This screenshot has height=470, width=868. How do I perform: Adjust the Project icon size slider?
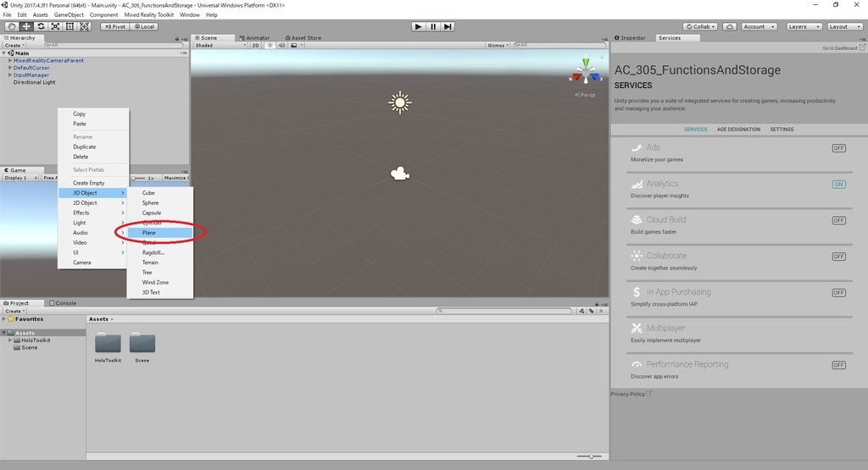[589, 456]
